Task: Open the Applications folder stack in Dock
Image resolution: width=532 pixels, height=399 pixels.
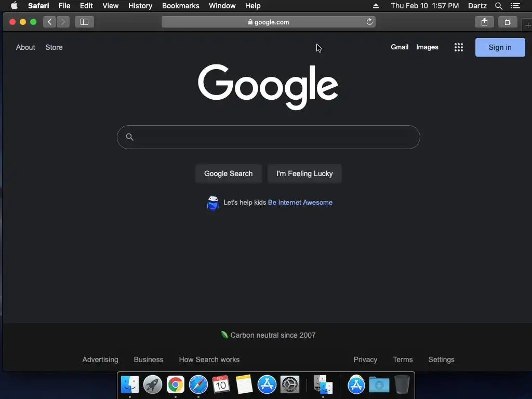Action: (x=356, y=384)
